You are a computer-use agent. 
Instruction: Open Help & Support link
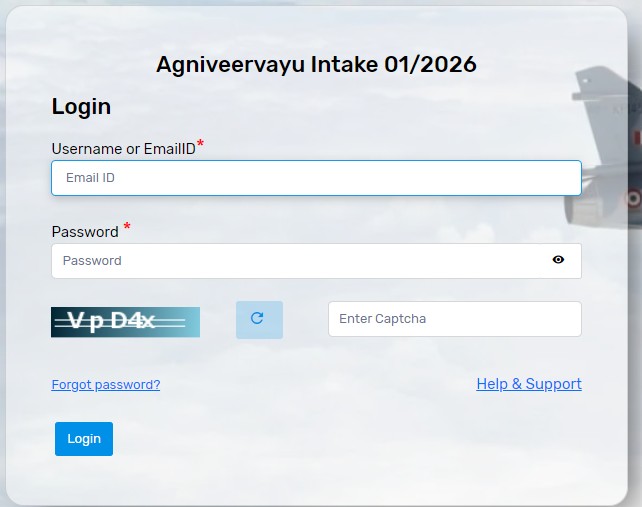[x=529, y=384]
